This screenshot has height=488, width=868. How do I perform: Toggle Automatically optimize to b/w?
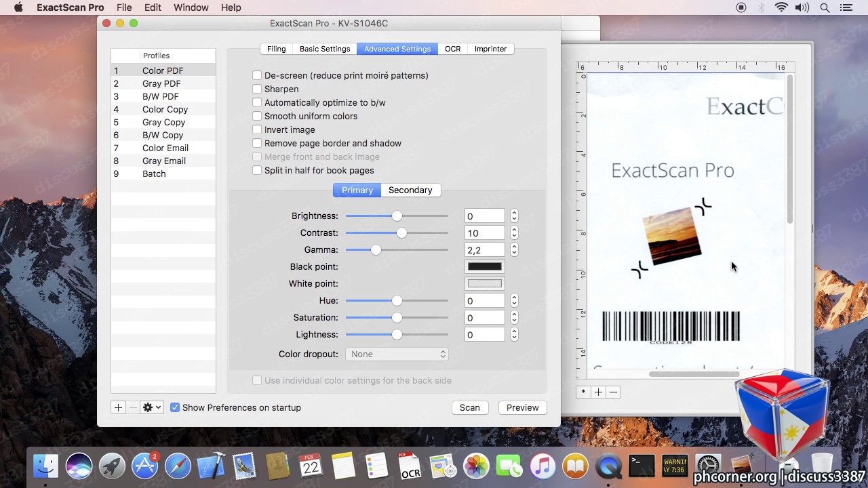coord(257,102)
